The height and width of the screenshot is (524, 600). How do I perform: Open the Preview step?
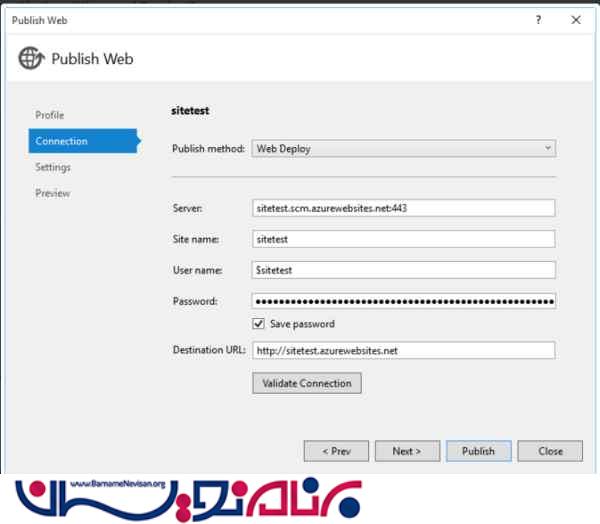tap(52, 193)
